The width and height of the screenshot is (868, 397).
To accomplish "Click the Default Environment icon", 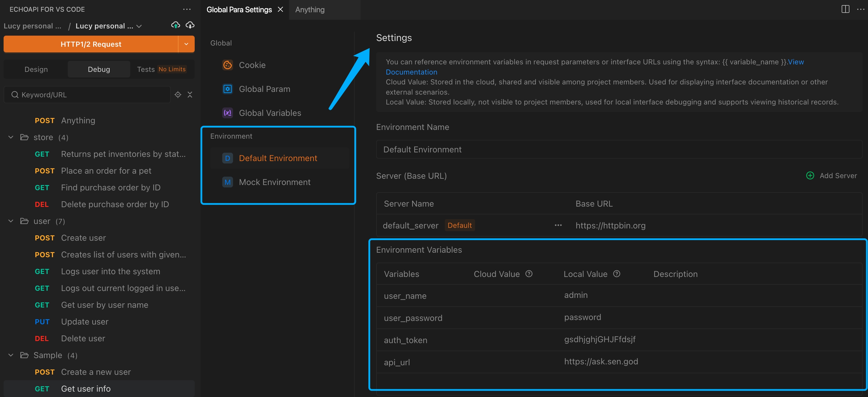I will [x=227, y=158].
